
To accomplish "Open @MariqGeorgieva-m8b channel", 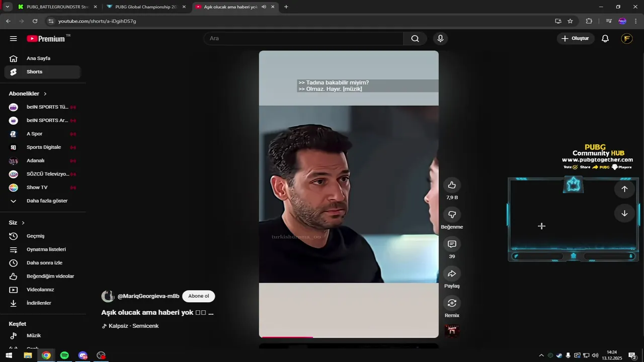I will [x=148, y=296].
